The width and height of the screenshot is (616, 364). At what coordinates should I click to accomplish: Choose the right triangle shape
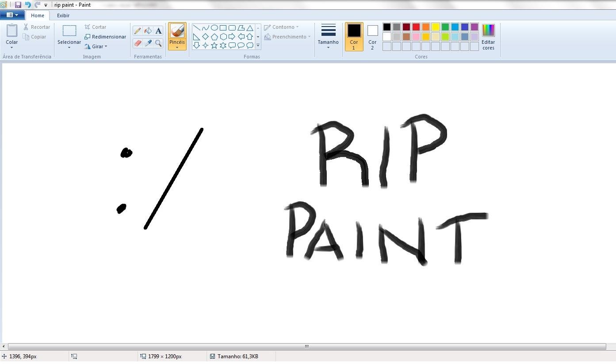point(196,37)
